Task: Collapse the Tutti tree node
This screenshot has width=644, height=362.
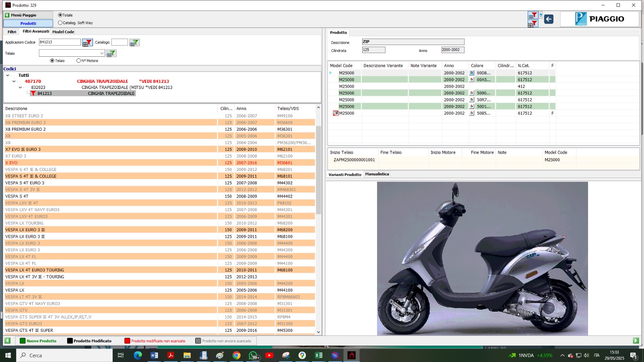Action: click(x=8, y=75)
